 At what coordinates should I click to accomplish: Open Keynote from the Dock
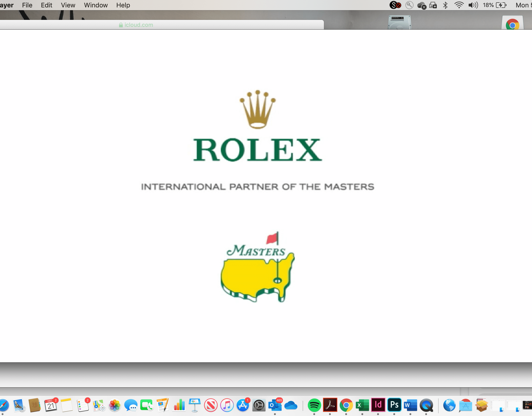pos(195,405)
